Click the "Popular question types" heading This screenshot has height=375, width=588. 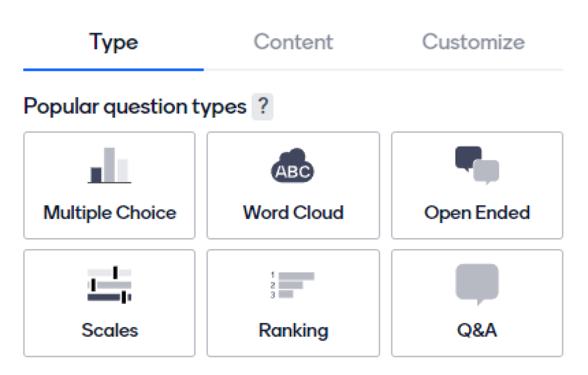pos(135,108)
